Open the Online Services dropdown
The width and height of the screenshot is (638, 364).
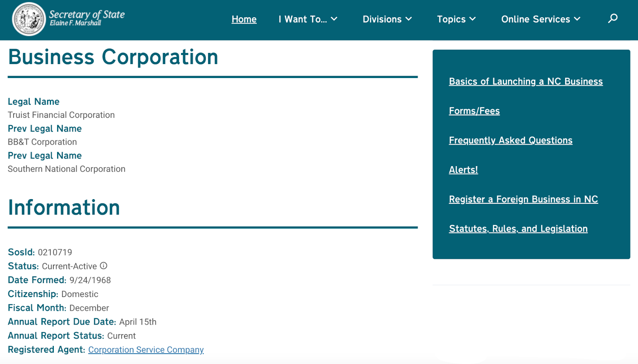click(541, 19)
